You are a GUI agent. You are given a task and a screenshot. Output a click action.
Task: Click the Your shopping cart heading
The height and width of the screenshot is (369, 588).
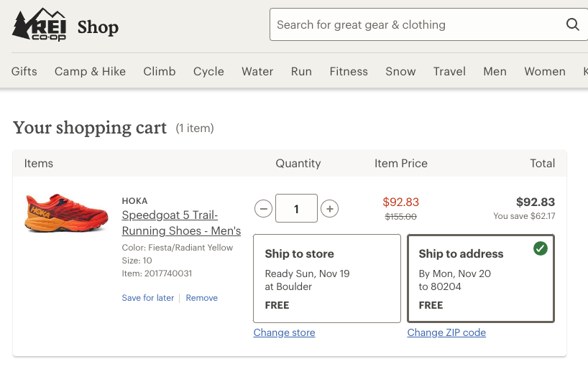pyautogui.click(x=90, y=128)
